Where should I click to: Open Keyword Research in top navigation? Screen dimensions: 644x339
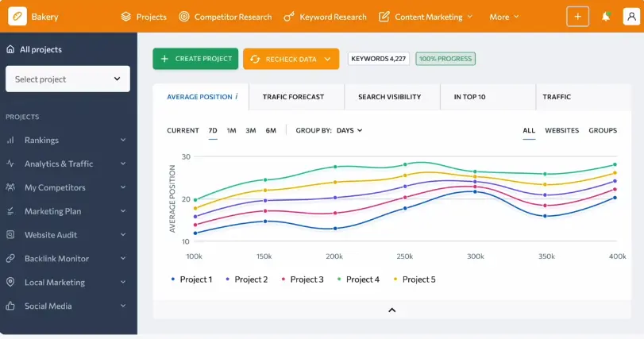click(x=325, y=17)
